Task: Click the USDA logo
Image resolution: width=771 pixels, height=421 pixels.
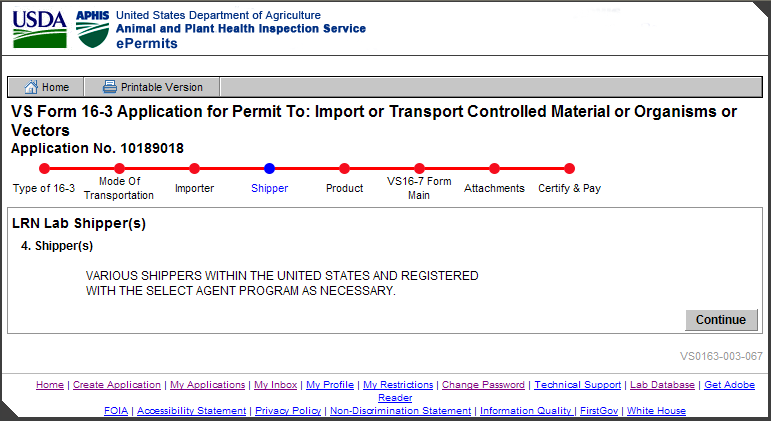Action: point(39,30)
